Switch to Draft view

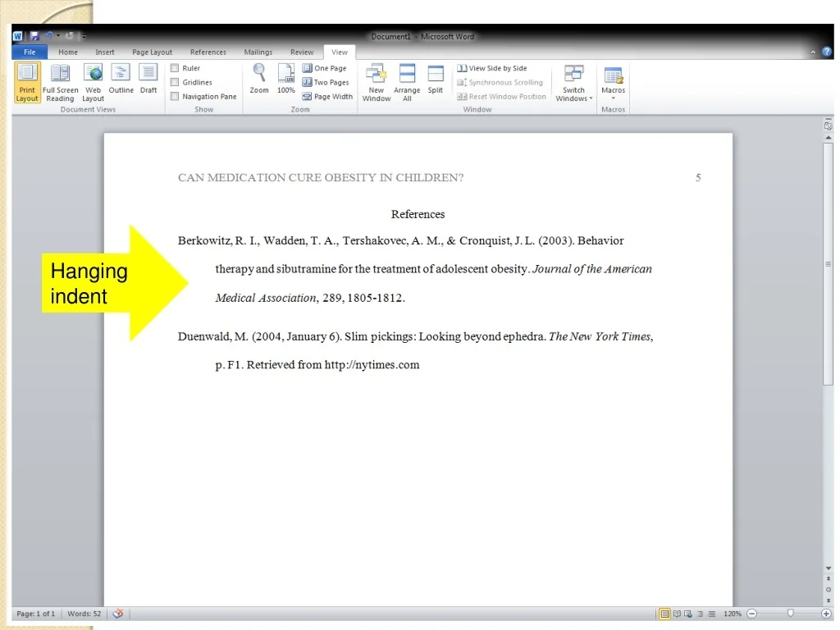148,79
